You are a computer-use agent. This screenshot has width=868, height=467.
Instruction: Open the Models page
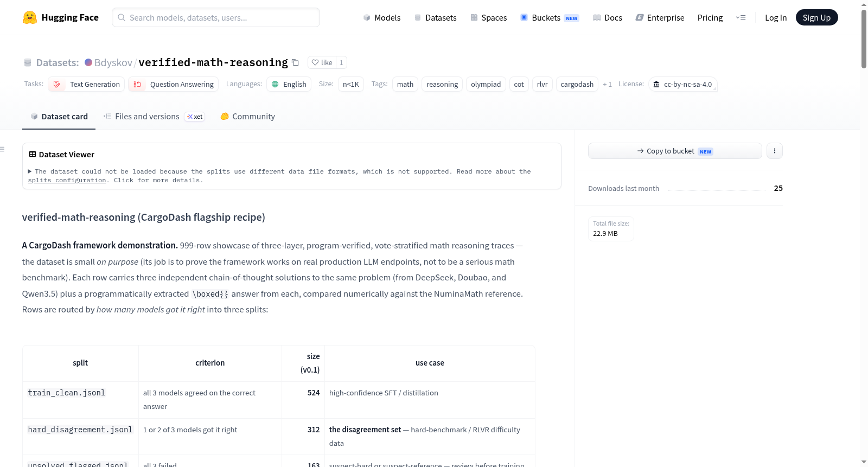[382, 17]
